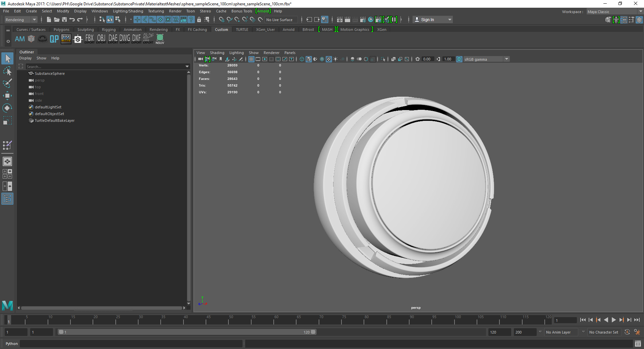The width and height of the screenshot is (644, 349).
Task: Click the OBJ Export shelf icon
Action: click(101, 39)
